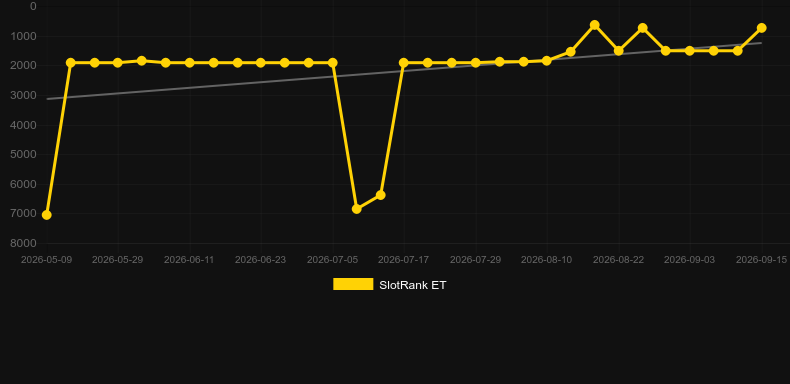
Task: Select the data point for 2026-07-17
Action: coord(404,62)
